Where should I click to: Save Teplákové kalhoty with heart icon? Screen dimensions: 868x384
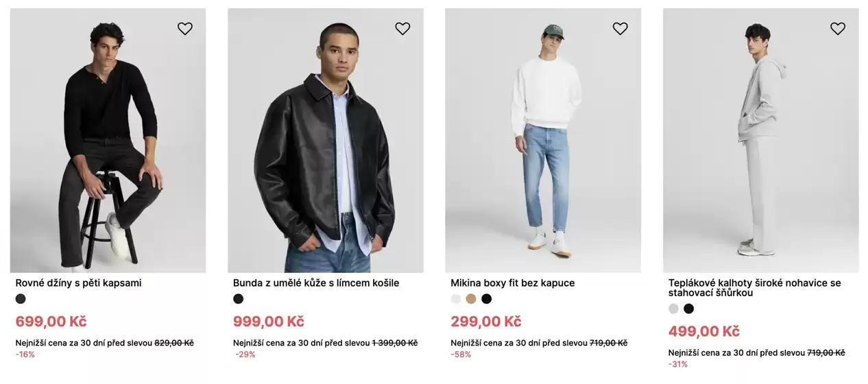(838, 29)
